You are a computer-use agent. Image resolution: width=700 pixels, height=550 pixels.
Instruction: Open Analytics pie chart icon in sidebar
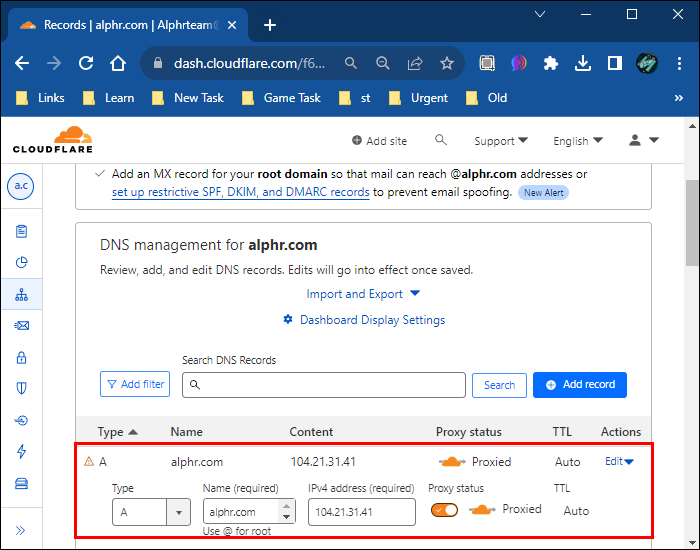(21, 262)
